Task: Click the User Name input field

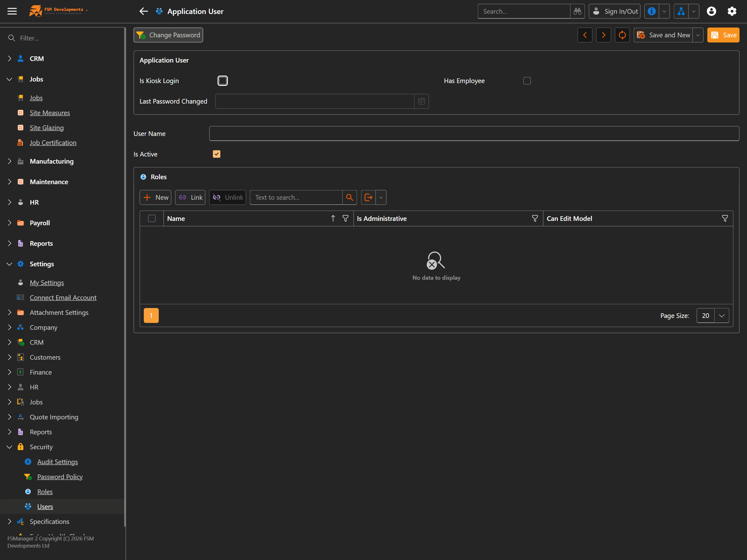Action: pyautogui.click(x=474, y=134)
